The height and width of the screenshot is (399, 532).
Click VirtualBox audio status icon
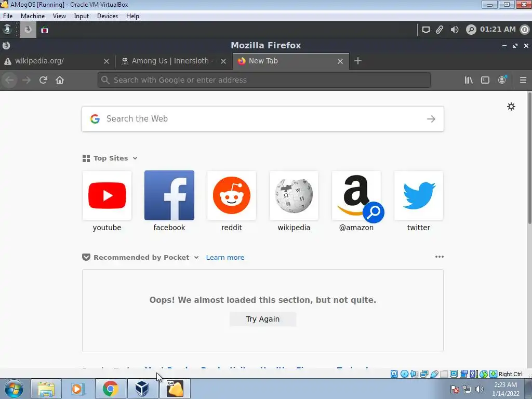[x=414, y=374]
